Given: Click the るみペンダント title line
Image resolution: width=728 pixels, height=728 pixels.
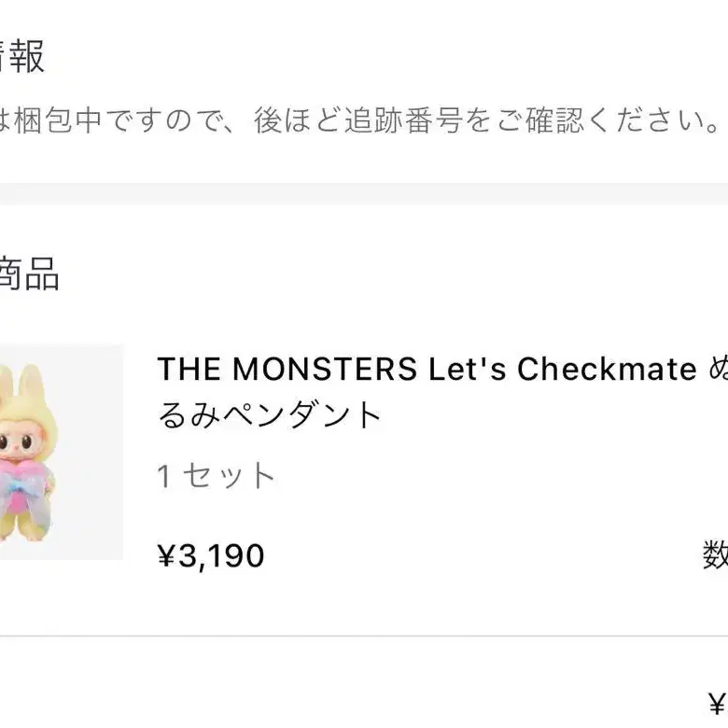Looking at the screenshot, I should pos(270,414).
